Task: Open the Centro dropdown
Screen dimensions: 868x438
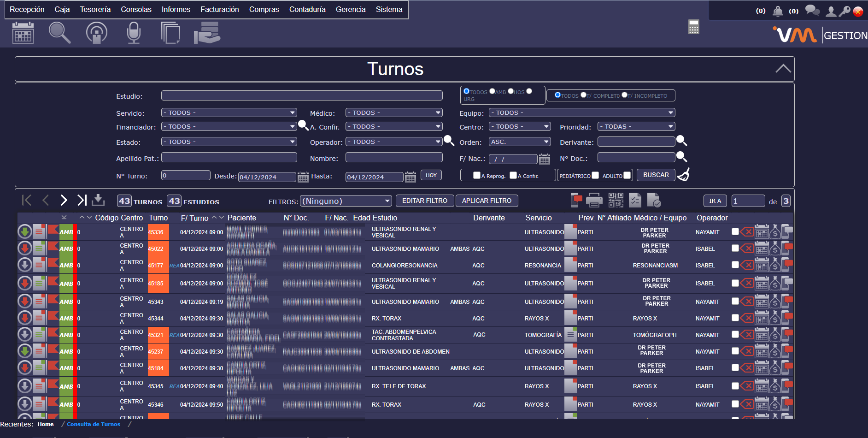Action: pyautogui.click(x=520, y=126)
